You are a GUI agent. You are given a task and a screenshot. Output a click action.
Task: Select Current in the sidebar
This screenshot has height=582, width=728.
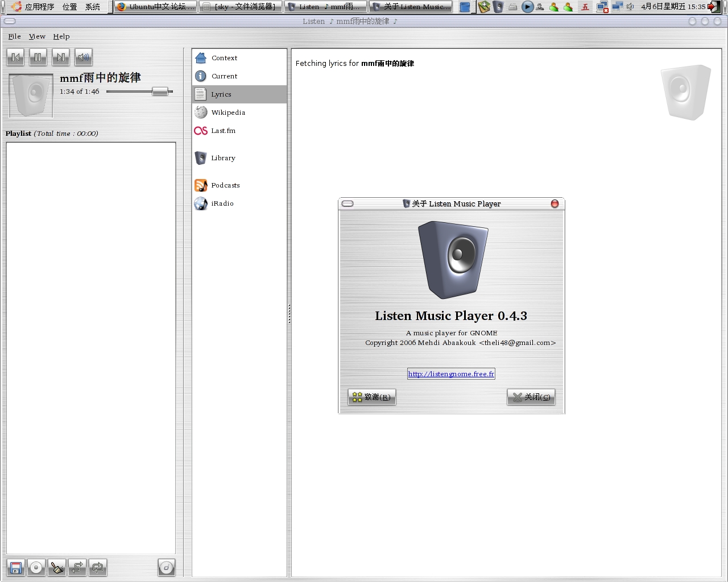pyautogui.click(x=239, y=76)
